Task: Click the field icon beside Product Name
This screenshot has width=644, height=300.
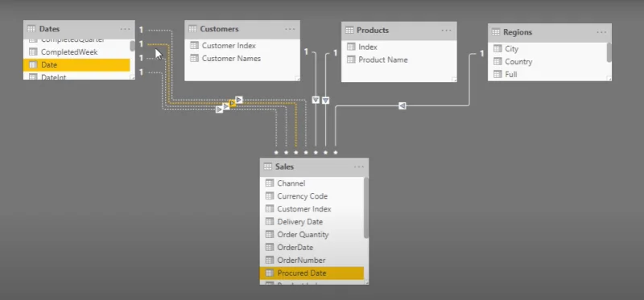Action: 351,60
